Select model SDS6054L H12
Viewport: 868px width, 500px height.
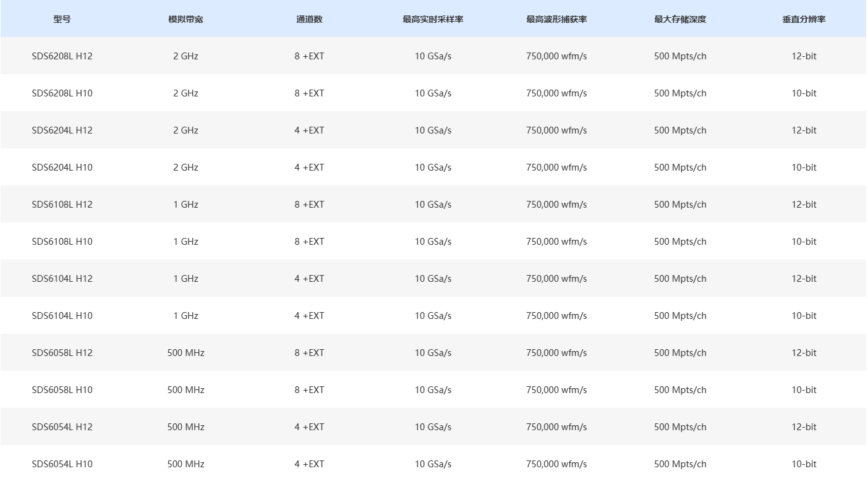tap(62, 427)
